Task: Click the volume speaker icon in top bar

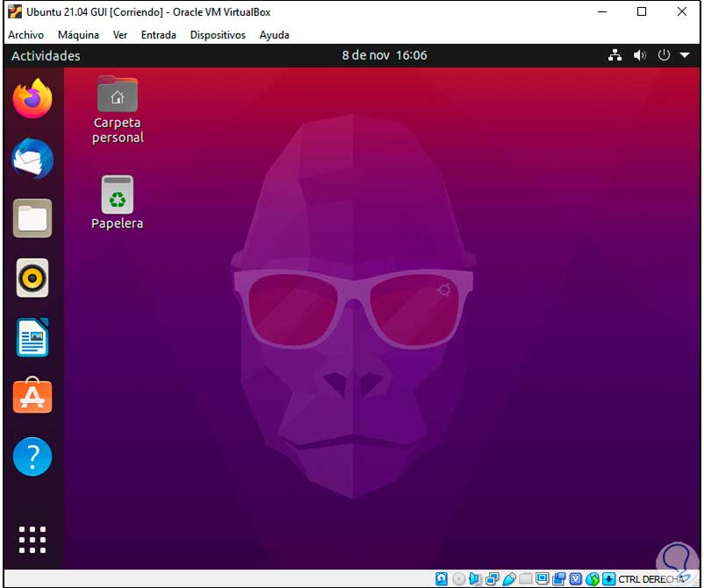Action: pos(639,55)
